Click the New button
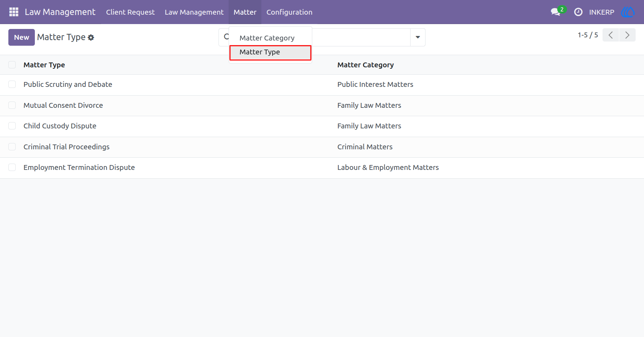Screen dimensions: 644x337 pyautogui.click(x=22, y=37)
